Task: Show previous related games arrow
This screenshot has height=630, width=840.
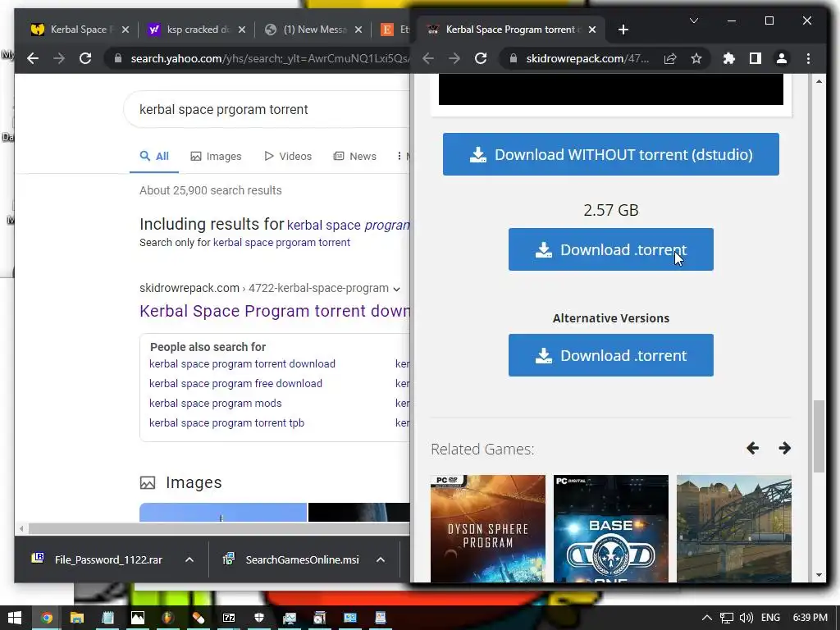Action: [753, 449]
